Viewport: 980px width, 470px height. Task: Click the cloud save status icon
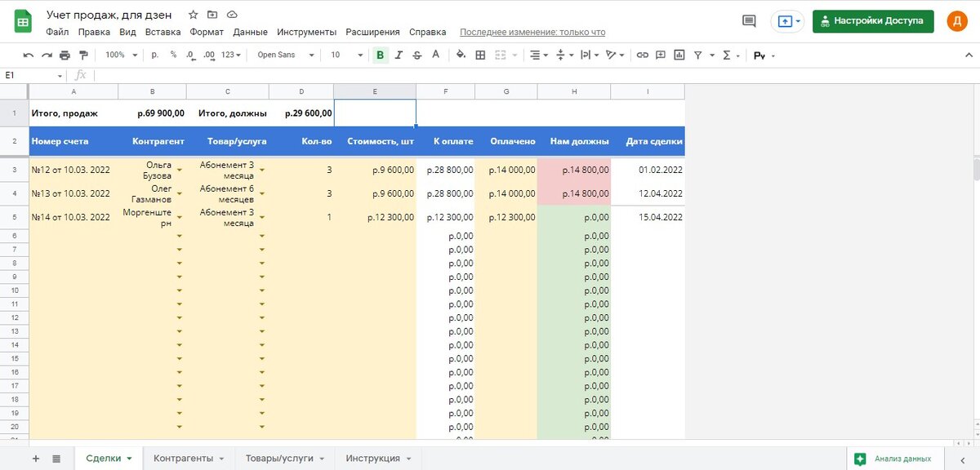232,15
